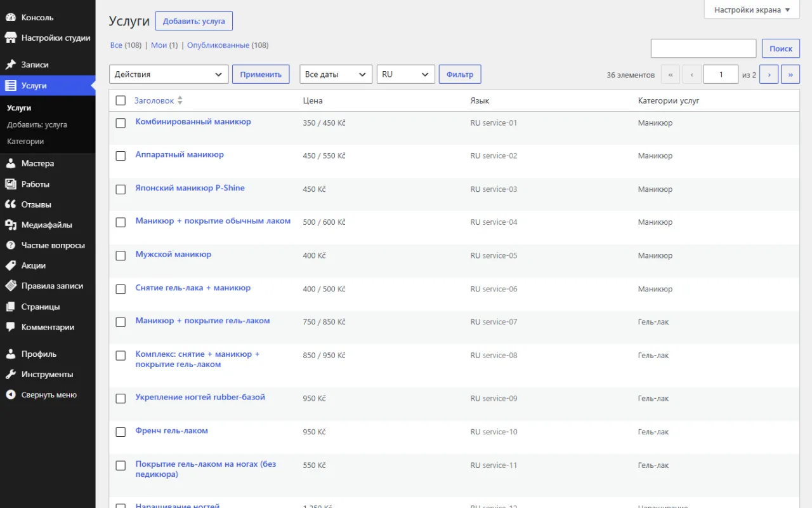This screenshot has height=508, width=812.
Task: Open the Действия bulk actions dropdown
Action: pyautogui.click(x=169, y=74)
